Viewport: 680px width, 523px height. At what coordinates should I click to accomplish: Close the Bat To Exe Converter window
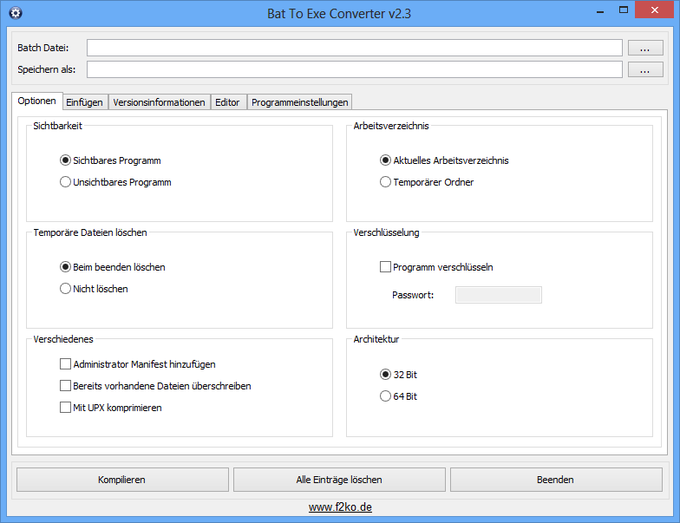tap(654, 10)
